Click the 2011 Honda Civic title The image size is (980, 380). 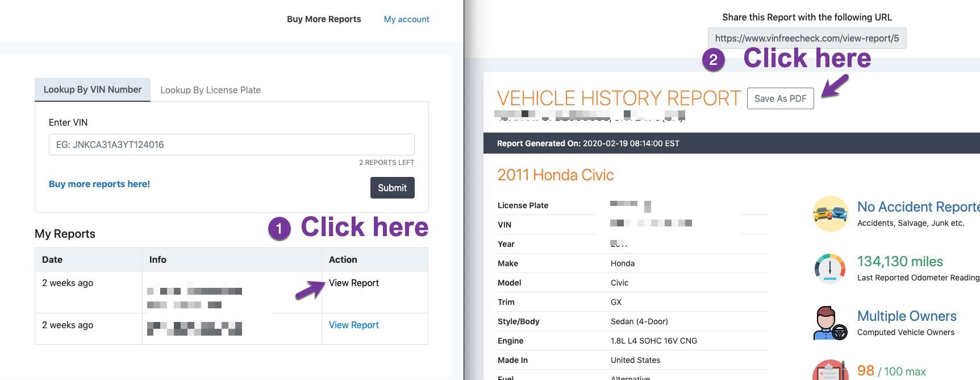tap(556, 175)
